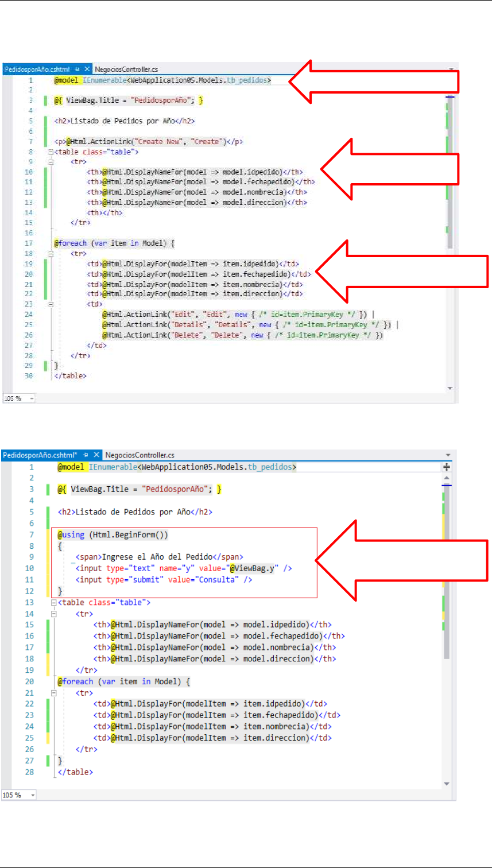Image resolution: width=492 pixels, height=868 pixels.
Task: Click the "Details" ActionLink code line in top editor
Action: 250,325
